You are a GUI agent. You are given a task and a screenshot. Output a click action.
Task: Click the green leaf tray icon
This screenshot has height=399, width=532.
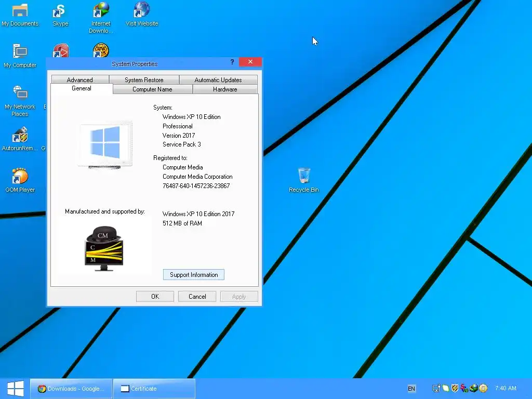pos(445,388)
